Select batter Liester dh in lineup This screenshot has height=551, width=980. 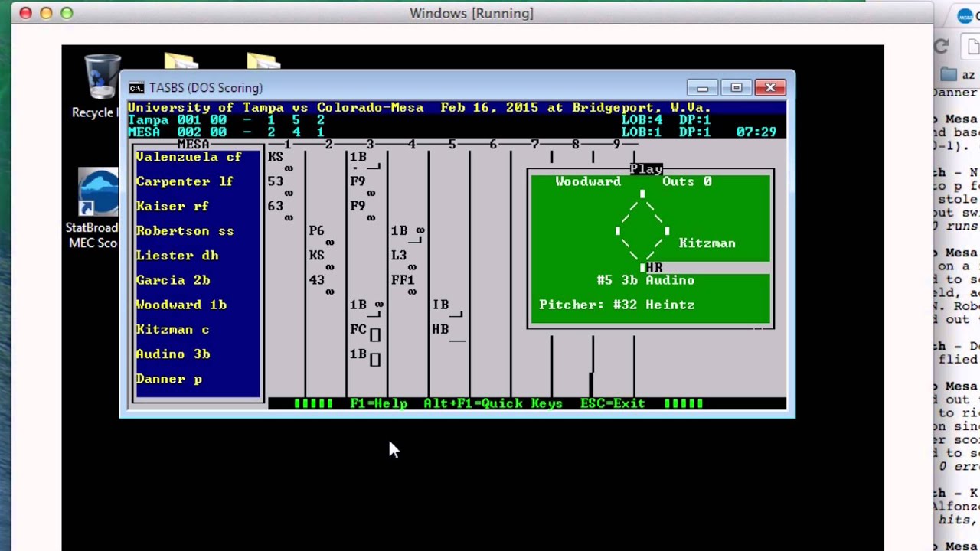click(177, 255)
